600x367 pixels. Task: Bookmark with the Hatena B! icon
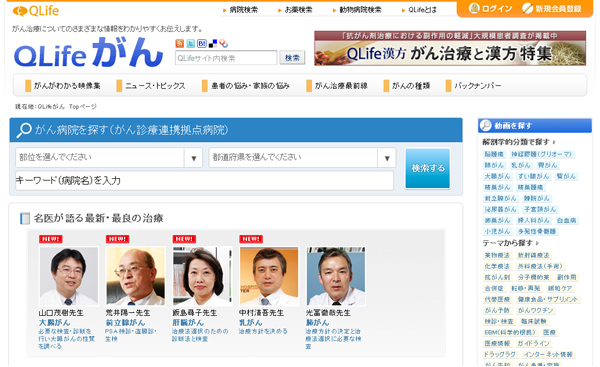[202, 43]
